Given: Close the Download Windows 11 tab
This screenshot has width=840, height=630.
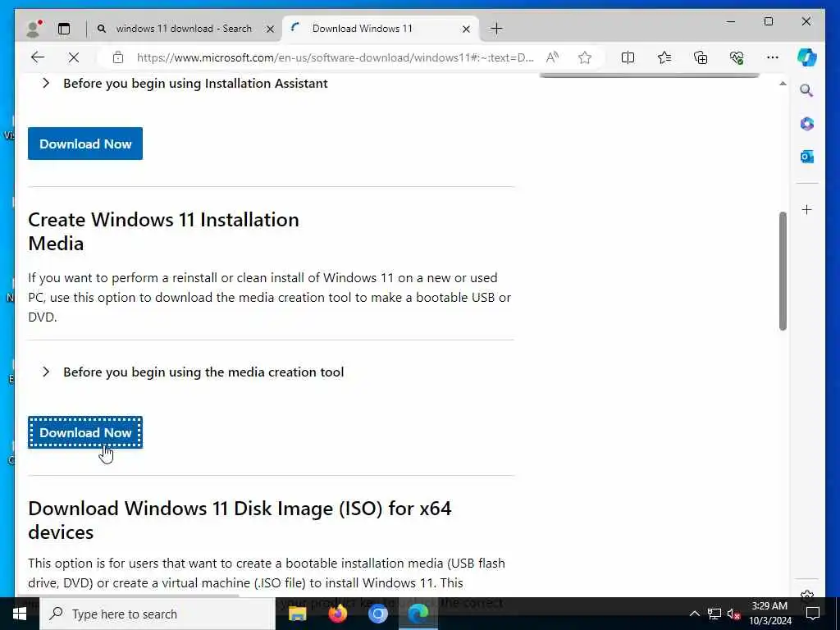Looking at the screenshot, I should point(466,29).
